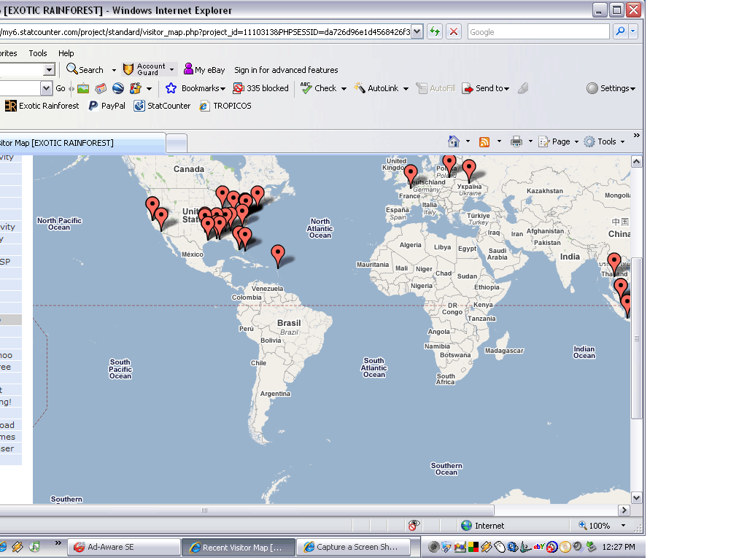Click the Bookmarks star icon
The width and height of the screenshot is (747, 560).
(x=171, y=88)
